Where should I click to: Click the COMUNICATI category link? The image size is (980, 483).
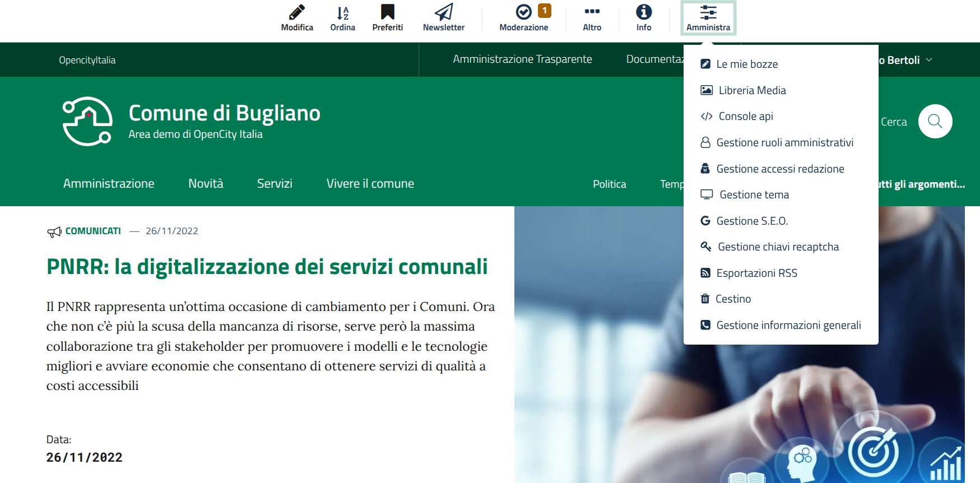93,231
